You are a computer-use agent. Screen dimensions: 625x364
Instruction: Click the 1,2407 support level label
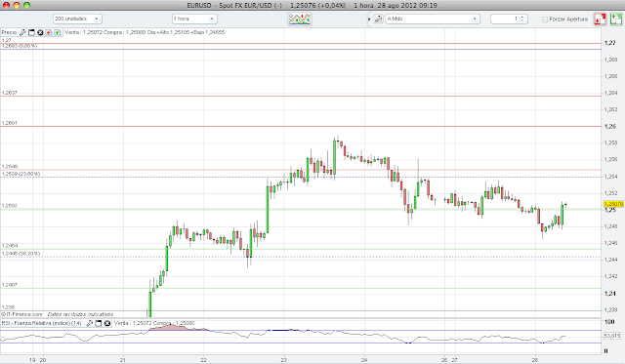pyautogui.click(x=10, y=285)
